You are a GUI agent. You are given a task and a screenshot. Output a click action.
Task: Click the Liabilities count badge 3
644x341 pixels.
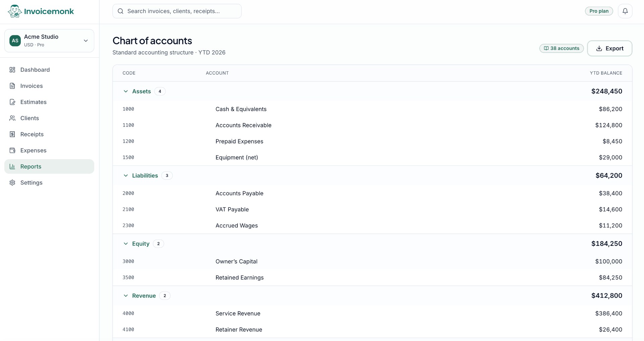[x=167, y=176]
